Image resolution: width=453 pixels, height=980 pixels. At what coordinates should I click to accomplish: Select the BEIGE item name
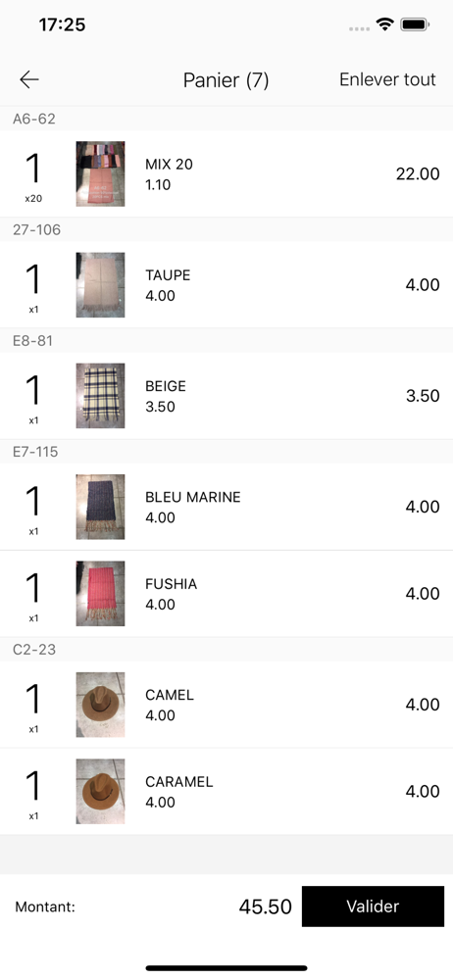click(166, 386)
